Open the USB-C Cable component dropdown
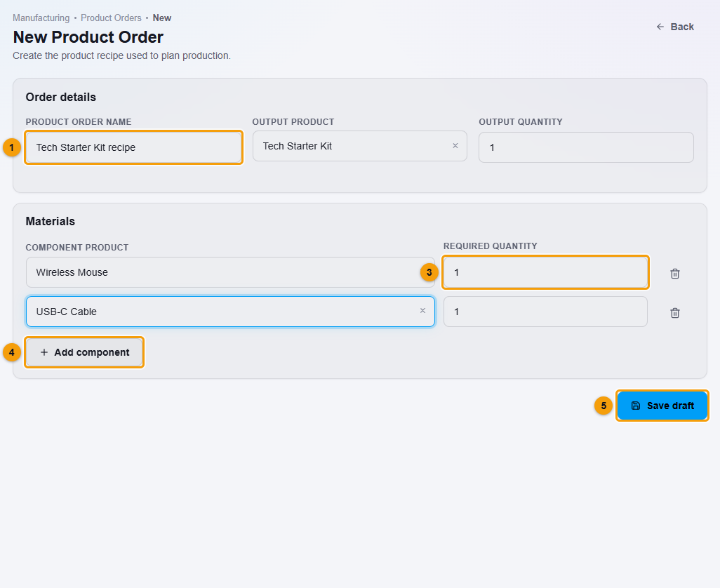The width and height of the screenshot is (720, 588). [230, 312]
